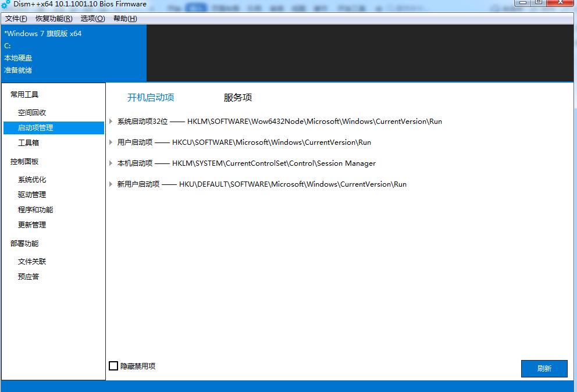The image size is (577, 392).
Task: Click the Session Manager registry path text
Action: (274, 163)
